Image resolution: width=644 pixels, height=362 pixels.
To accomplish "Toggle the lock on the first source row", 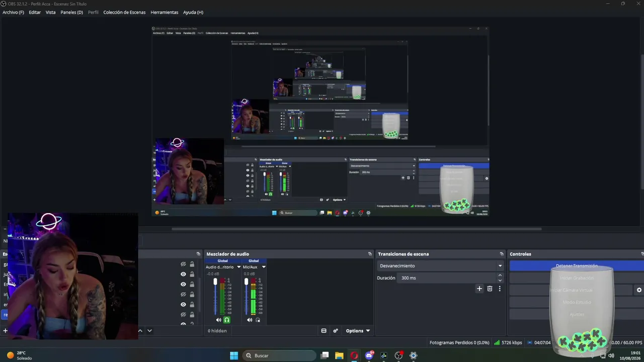I will pyautogui.click(x=192, y=264).
